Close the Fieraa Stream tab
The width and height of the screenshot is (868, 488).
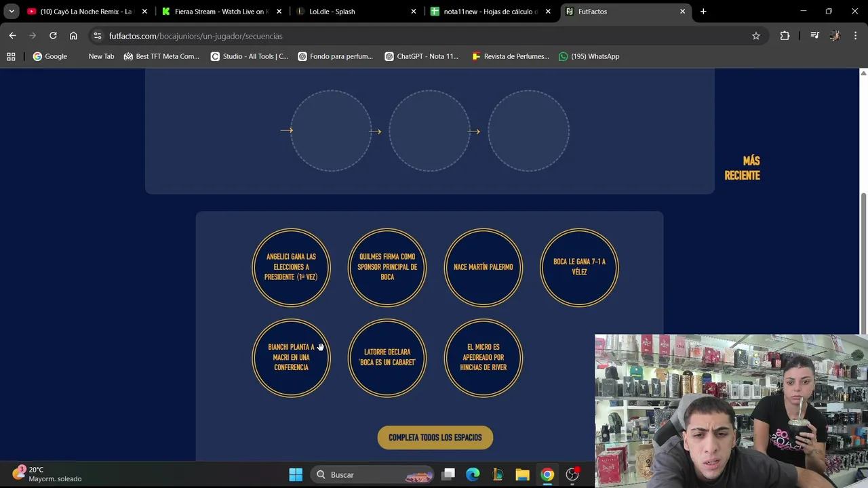(x=279, y=12)
